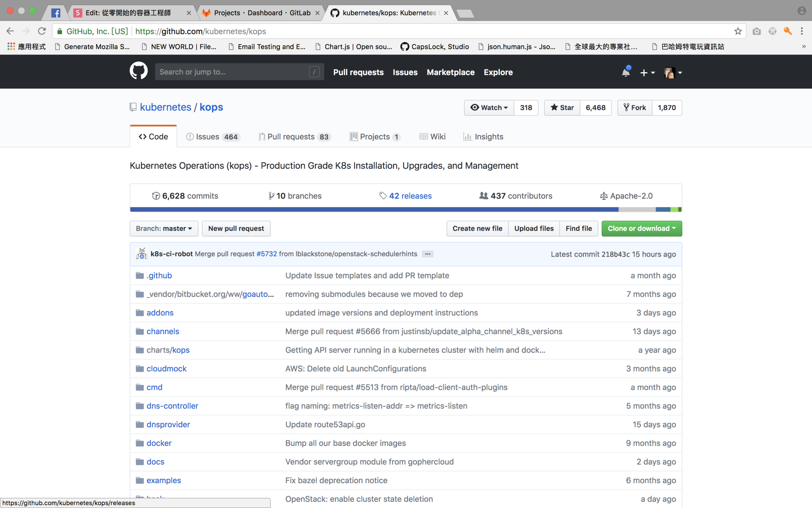This screenshot has height=508, width=812.
Task: Click Create new file
Action: (477, 228)
